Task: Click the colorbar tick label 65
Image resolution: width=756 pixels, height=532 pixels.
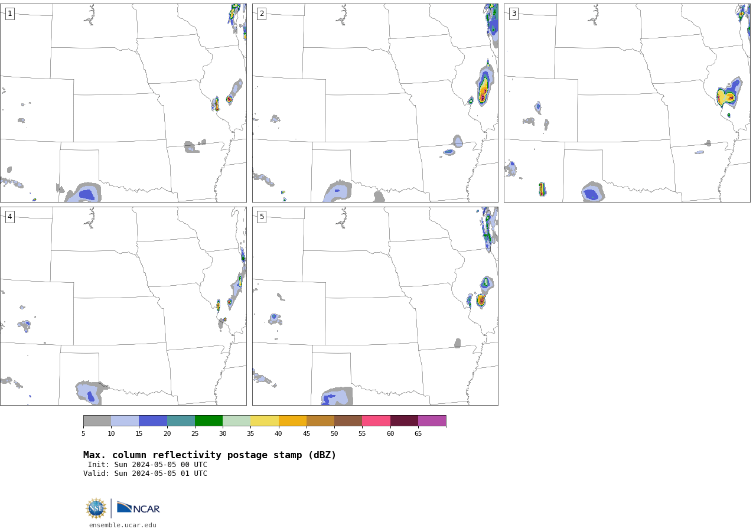Action: [x=418, y=434]
